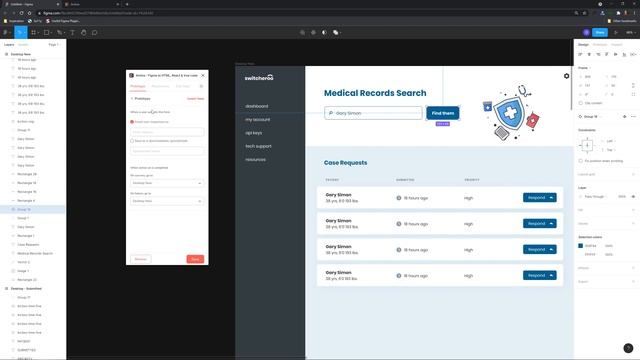Open the On failure go to dropdown
The height and width of the screenshot is (360, 640).
tap(167, 201)
